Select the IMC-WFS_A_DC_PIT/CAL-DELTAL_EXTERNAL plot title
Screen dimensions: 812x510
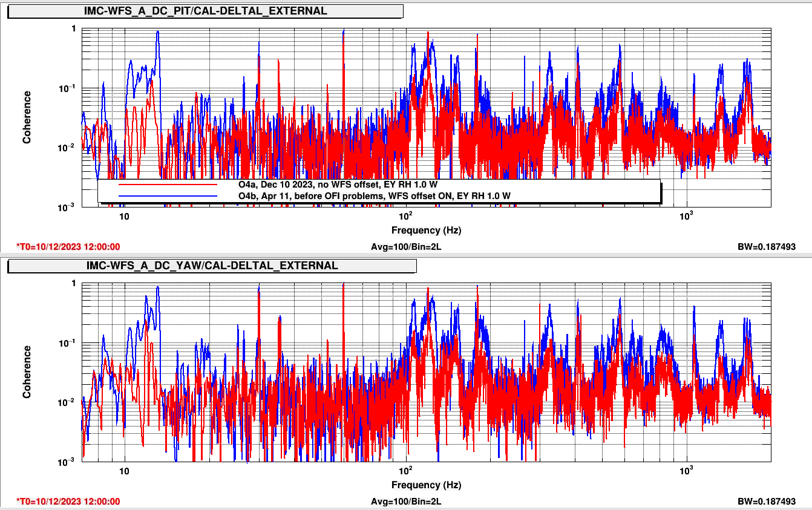tap(206, 11)
